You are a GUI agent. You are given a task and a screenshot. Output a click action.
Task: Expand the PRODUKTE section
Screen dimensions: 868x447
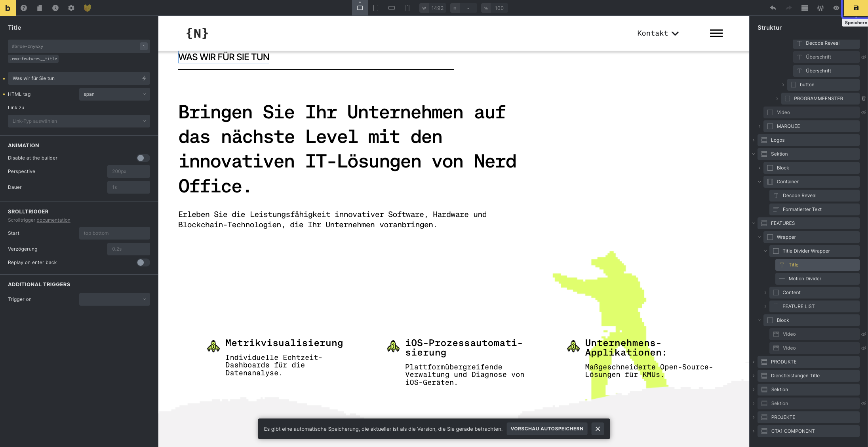[754, 362]
